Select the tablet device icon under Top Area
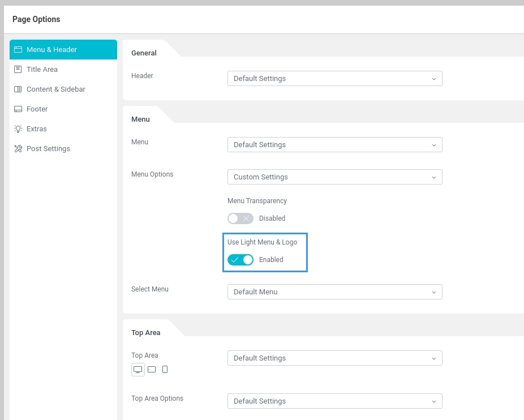 [x=152, y=370]
